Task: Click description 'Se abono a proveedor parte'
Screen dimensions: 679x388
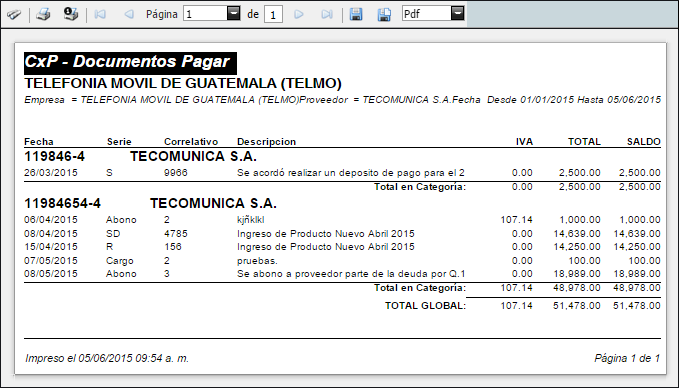Action: 303,274
